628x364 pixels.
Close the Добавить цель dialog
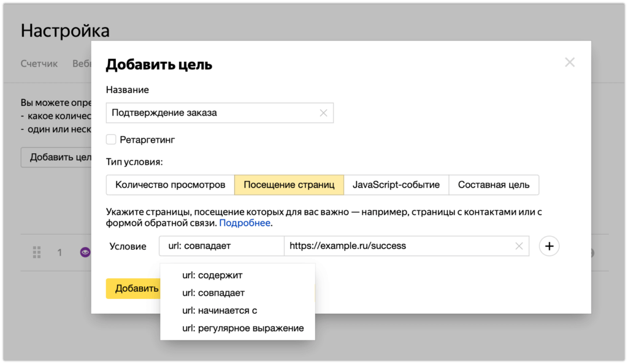570,63
